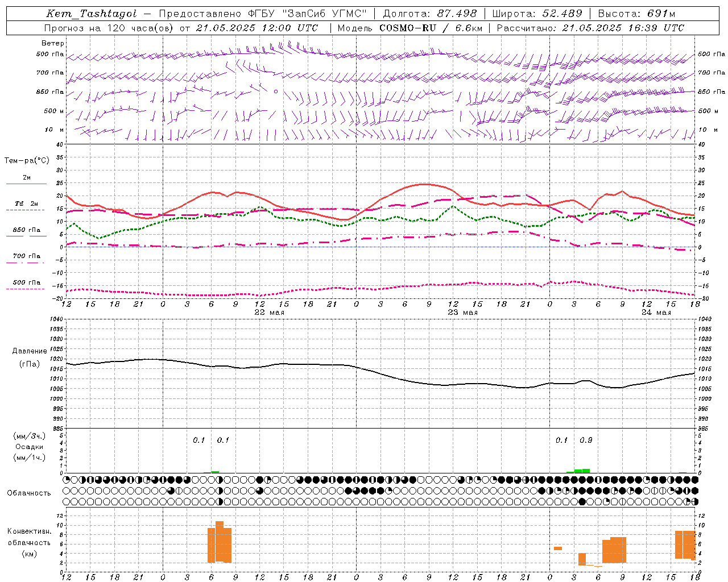Image resolution: width=728 pixels, height=582 pixels.
Task: Click the (мм/1ч.) precipitation unit label
Action: (30, 458)
